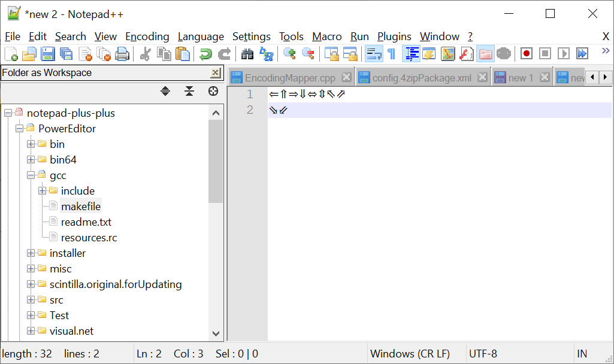Image resolution: width=614 pixels, height=364 pixels.
Task: Click the UTF-8 encoding in the status bar
Action: tap(483, 354)
